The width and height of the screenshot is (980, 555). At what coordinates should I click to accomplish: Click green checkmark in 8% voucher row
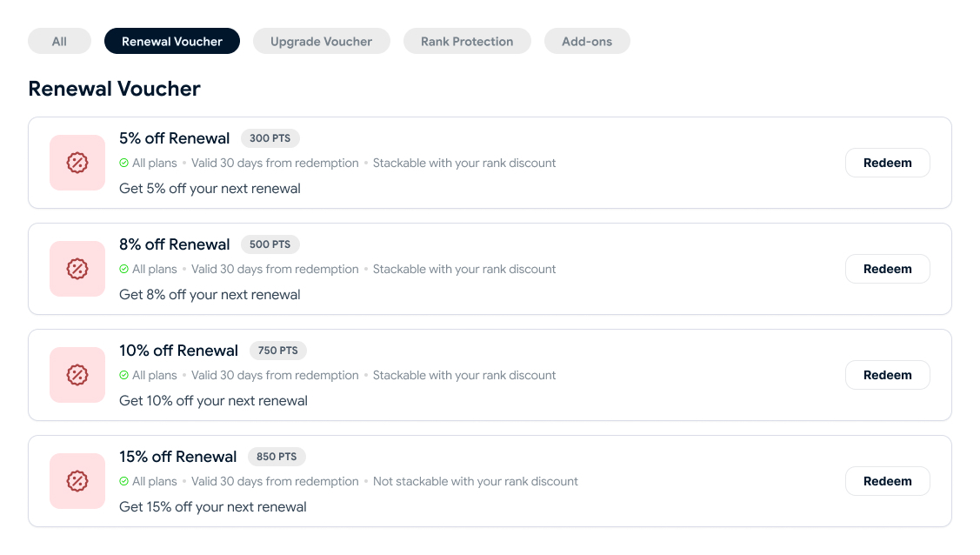click(123, 270)
